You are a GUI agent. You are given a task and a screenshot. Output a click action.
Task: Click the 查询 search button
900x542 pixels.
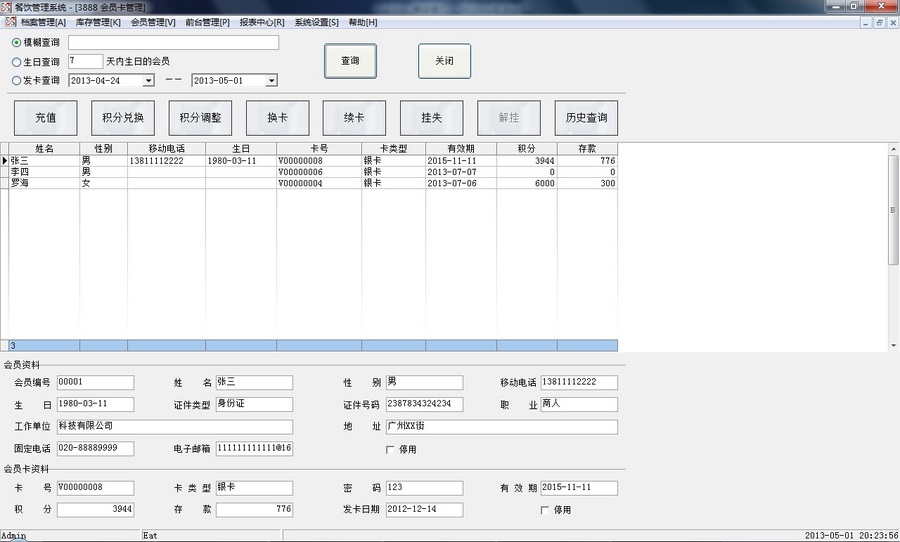click(350, 61)
